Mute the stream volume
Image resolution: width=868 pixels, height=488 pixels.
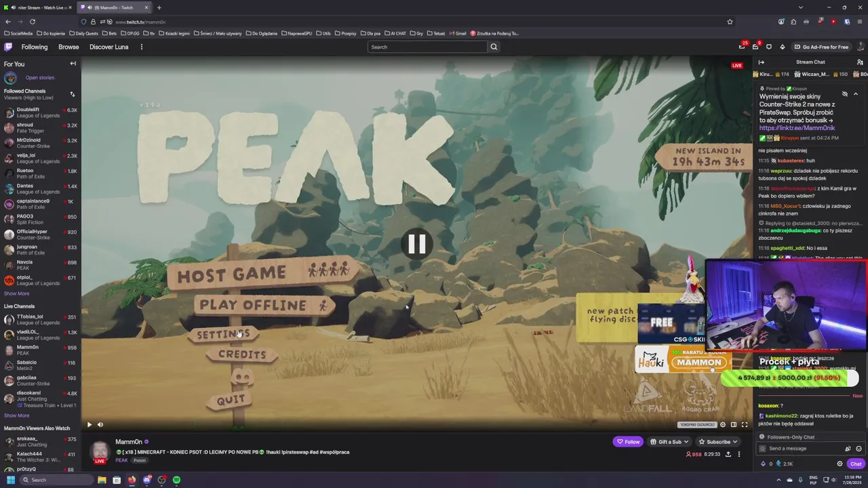[100, 425]
